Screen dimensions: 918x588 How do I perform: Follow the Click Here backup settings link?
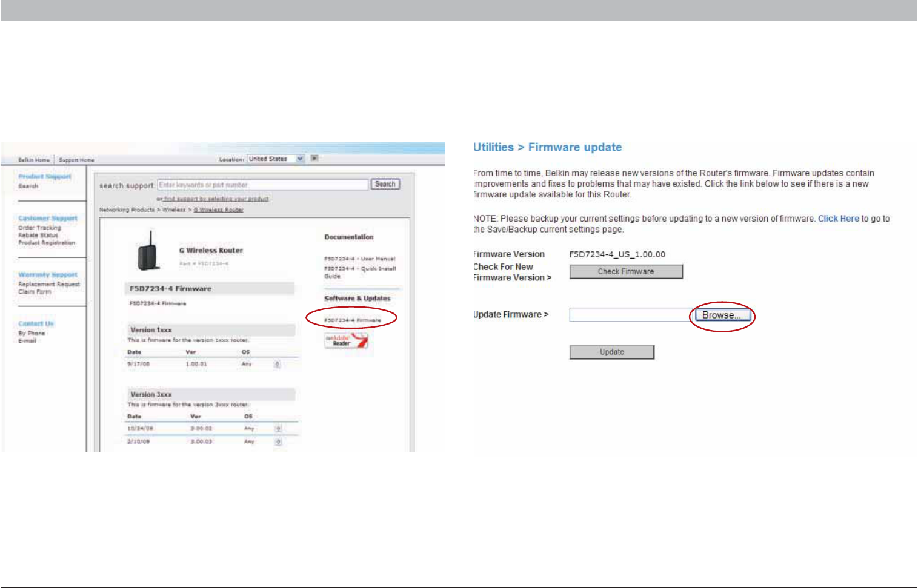click(839, 219)
